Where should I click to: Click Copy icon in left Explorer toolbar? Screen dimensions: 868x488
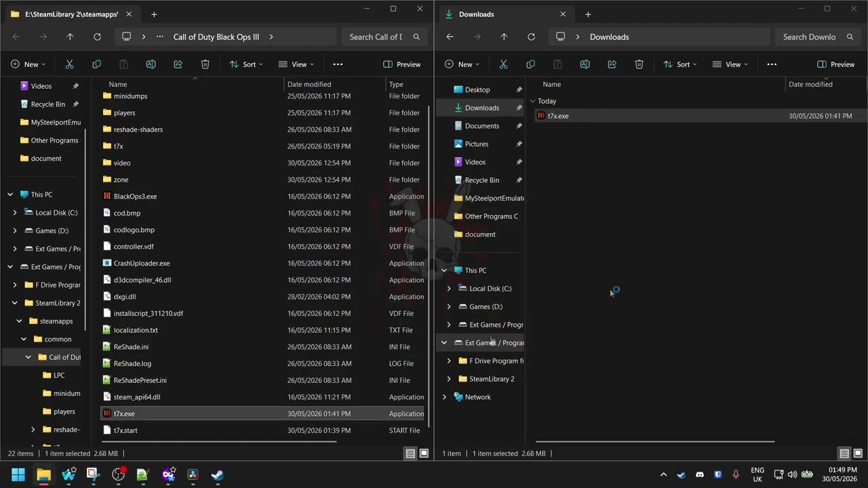[x=96, y=64]
